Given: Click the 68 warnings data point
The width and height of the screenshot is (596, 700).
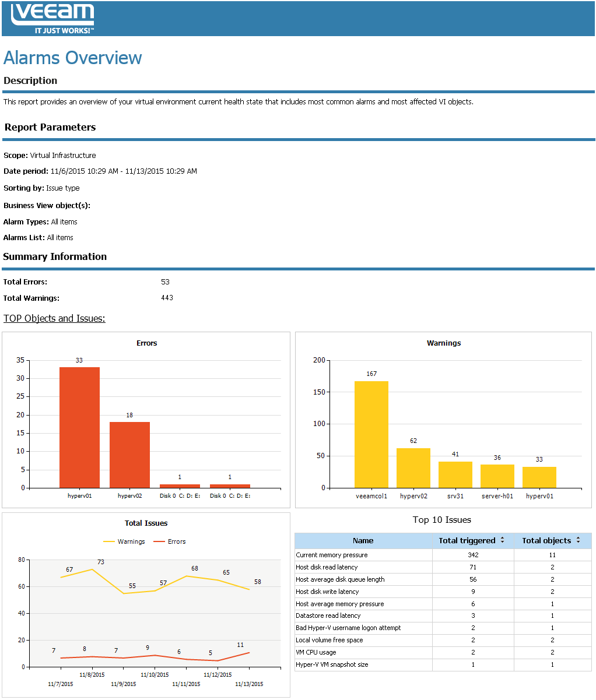Looking at the screenshot, I should [x=187, y=576].
